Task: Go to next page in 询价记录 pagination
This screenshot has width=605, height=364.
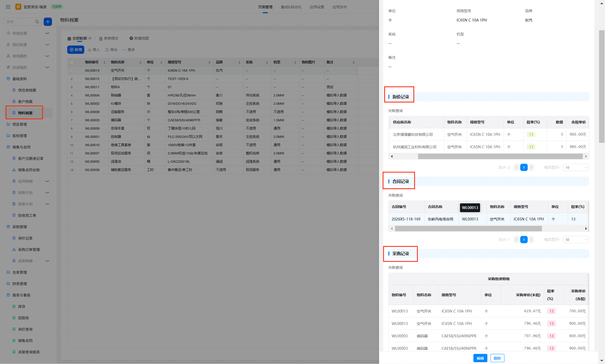Action: pos(531,167)
